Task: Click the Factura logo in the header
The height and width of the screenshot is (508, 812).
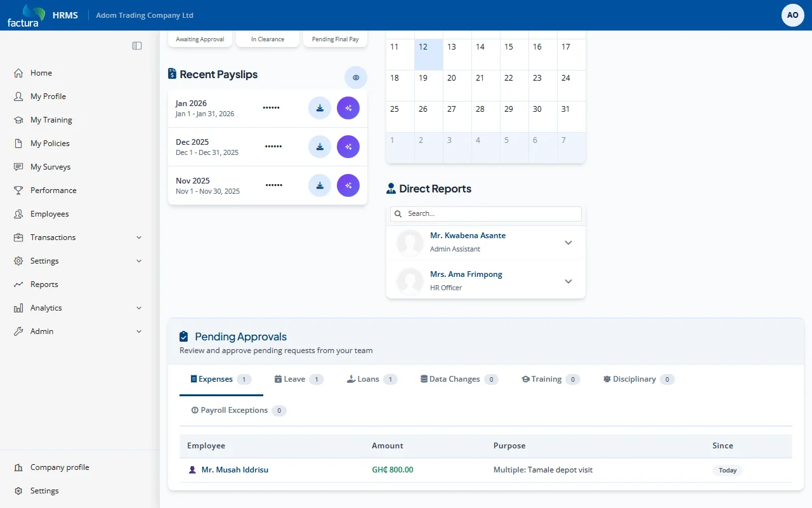Action: click(26, 15)
